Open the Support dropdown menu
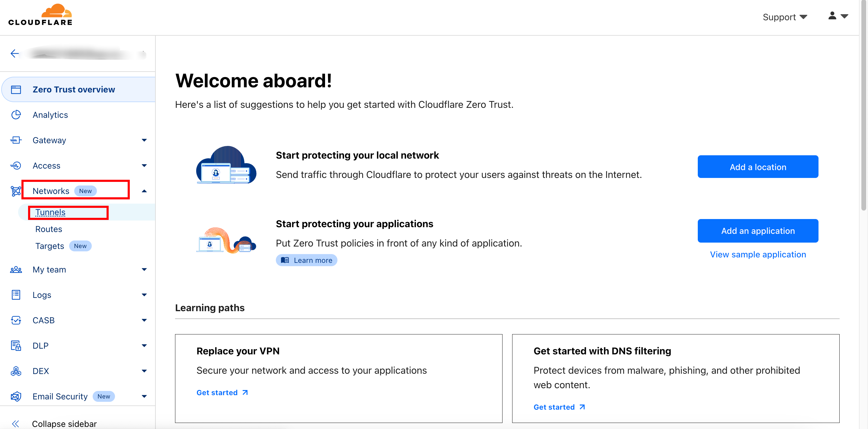The image size is (868, 429). pyautogui.click(x=784, y=17)
